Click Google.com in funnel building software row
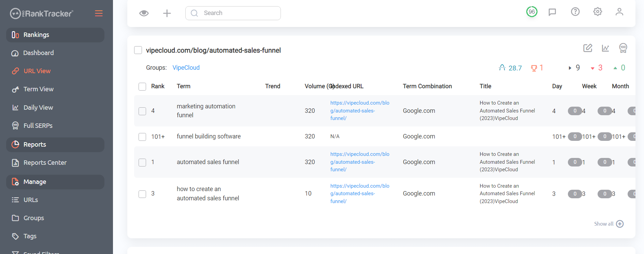Viewport: 644px width, 254px height. tap(419, 136)
